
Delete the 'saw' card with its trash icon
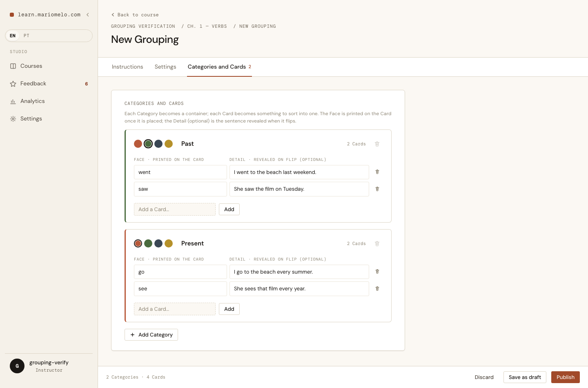point(377,189)
